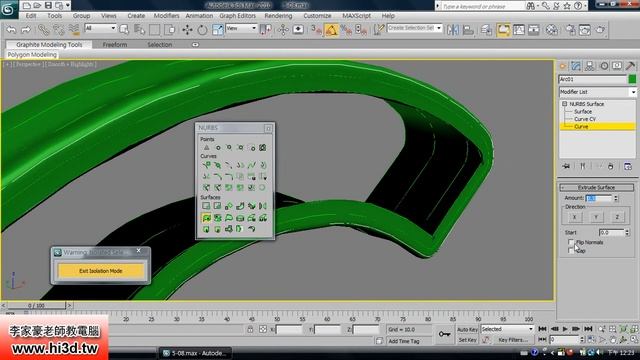Screen dimensions: 640x360
Task: Switch to the Freeform ribbon tab
Action: (115, 44)
